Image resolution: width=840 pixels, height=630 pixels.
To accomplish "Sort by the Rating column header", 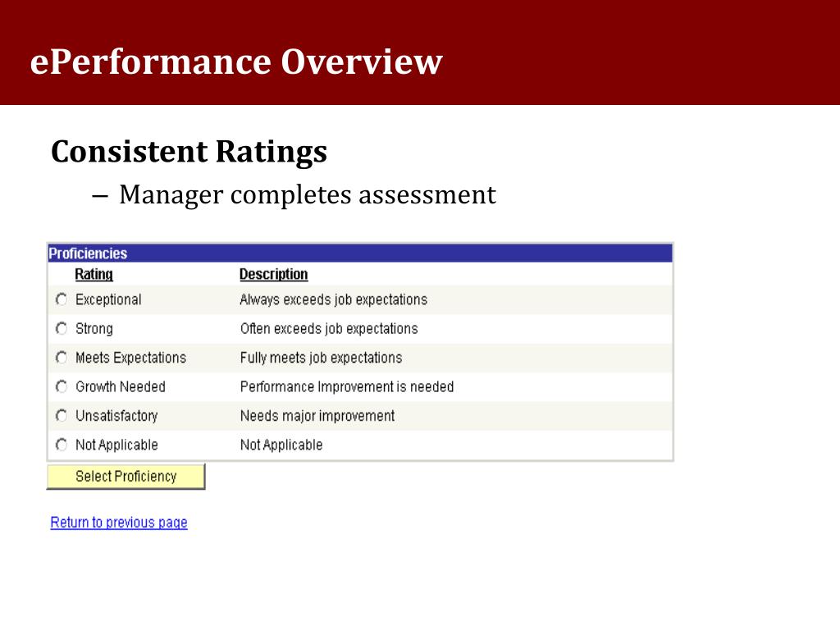I will pos(94,274).
